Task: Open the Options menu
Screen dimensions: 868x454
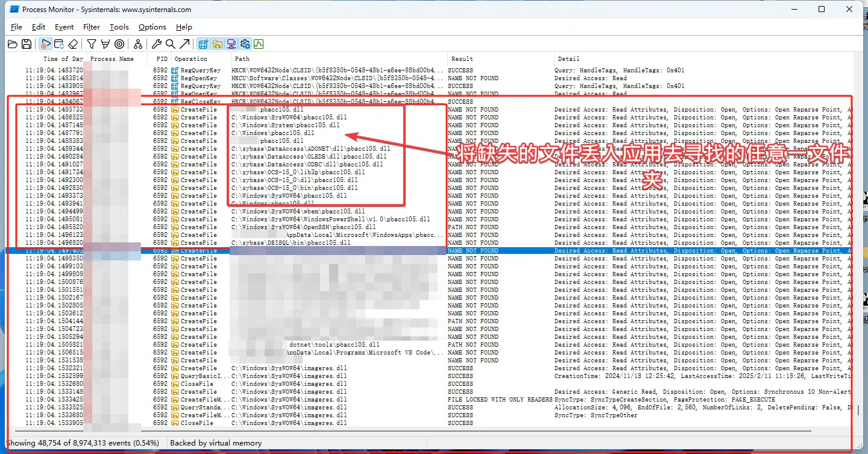Action: point(152,27)
